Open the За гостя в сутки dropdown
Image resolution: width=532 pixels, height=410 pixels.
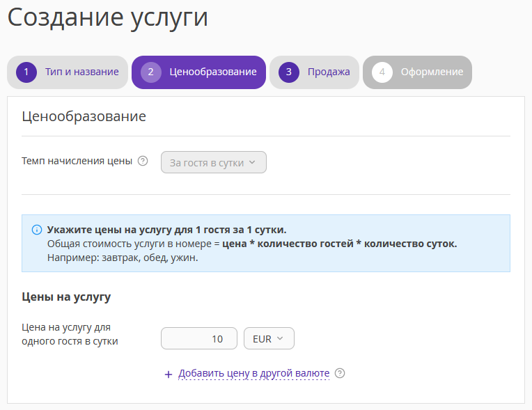click(x=213, y=162)
